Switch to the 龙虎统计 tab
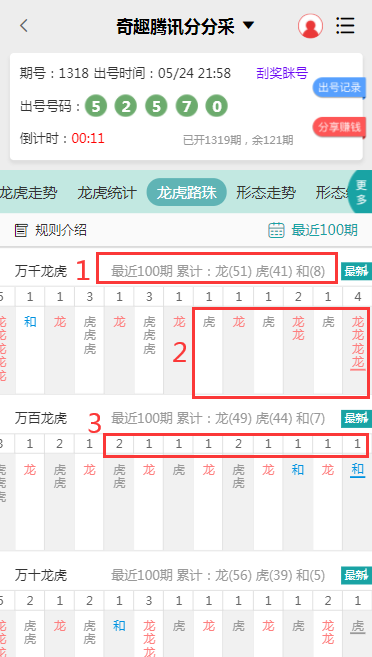 [107, 193]
